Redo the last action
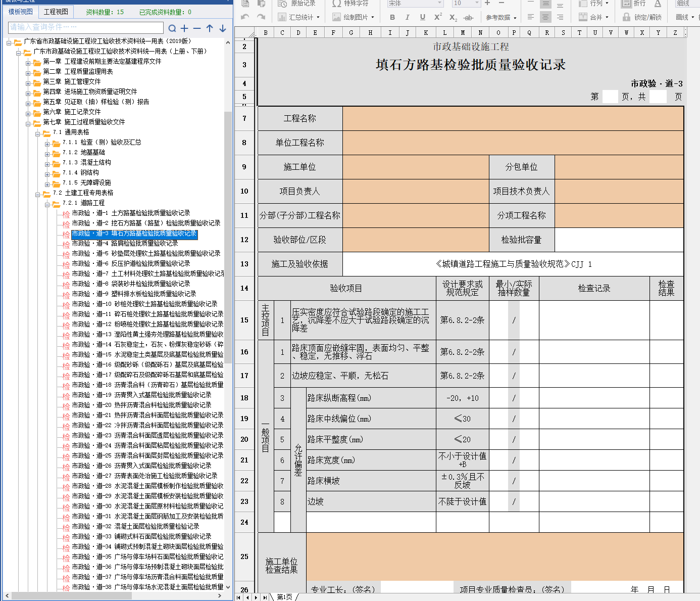Viewport: 700px width, 601px height. (261, 17)
